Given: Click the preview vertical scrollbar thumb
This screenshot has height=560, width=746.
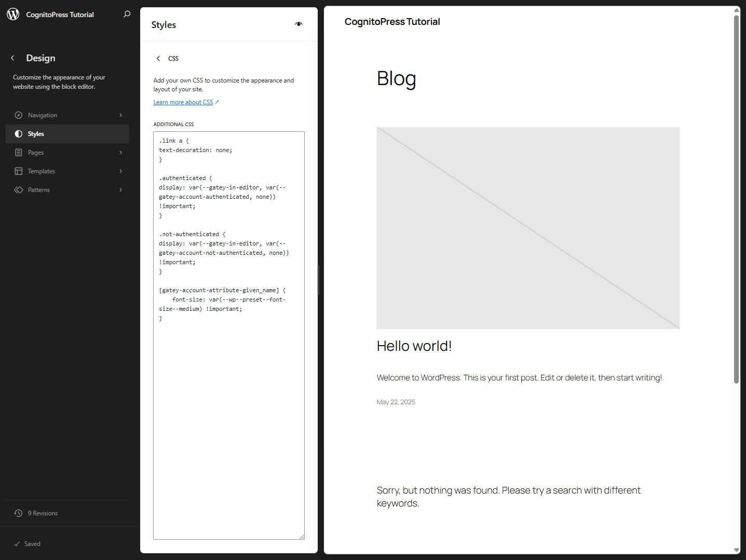Looking at the screenshot, I should click(x=736, y=199).
